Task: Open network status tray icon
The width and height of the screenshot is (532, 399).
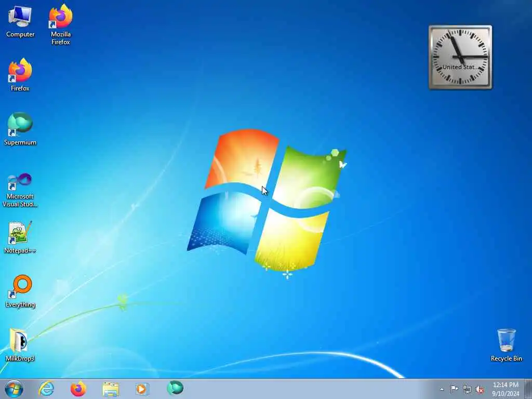Action: point(467,390)
